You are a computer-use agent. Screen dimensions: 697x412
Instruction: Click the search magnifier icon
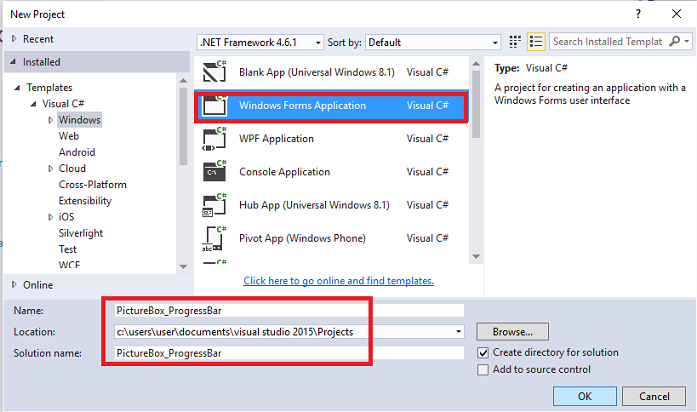pyautogui.click(x=674, y=41)
